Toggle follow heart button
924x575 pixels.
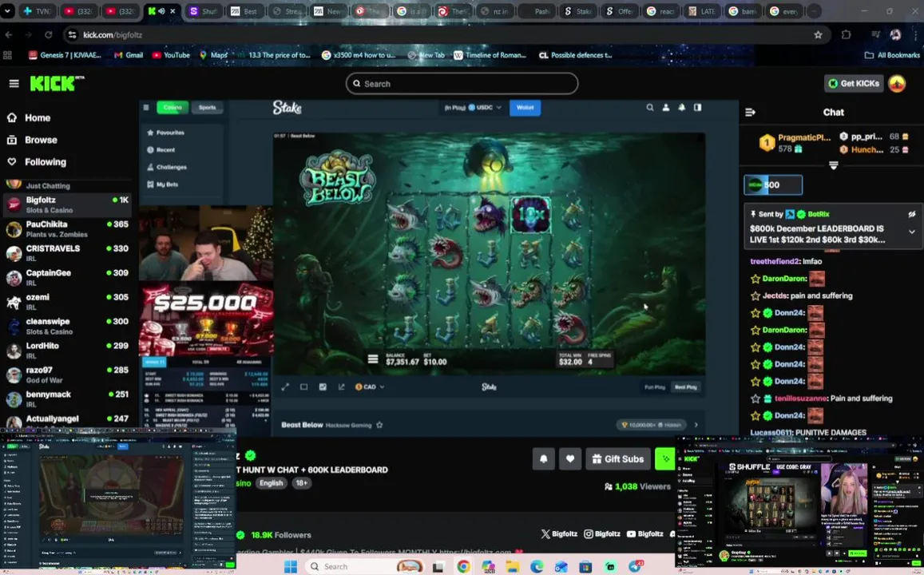coord(570,459)
